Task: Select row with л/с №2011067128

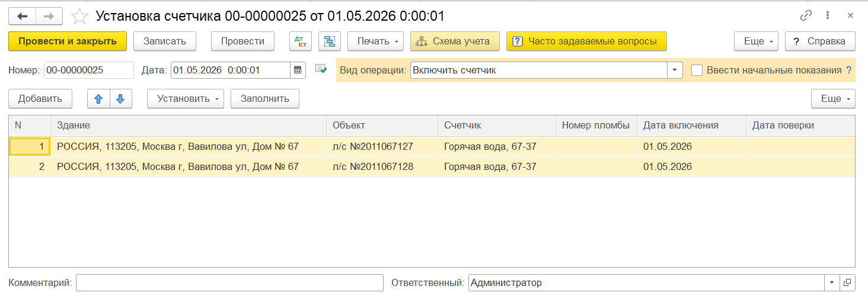Action: [432, 167]
